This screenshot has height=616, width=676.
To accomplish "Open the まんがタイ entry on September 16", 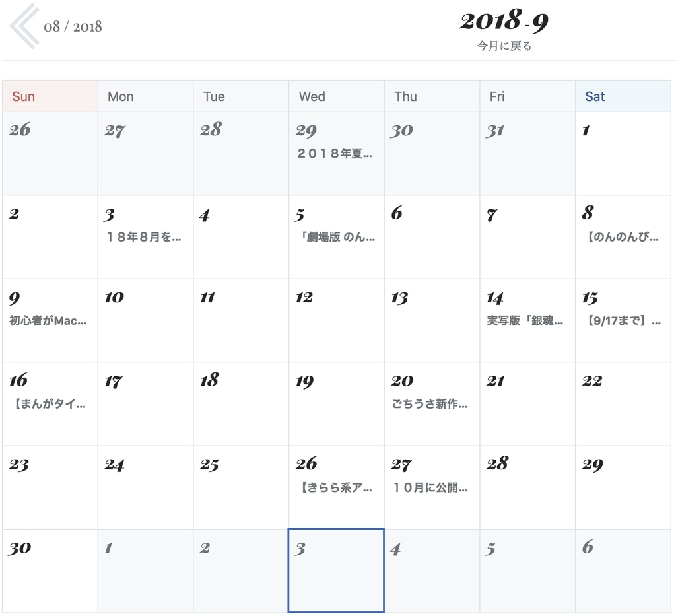I will coord(49,403).
